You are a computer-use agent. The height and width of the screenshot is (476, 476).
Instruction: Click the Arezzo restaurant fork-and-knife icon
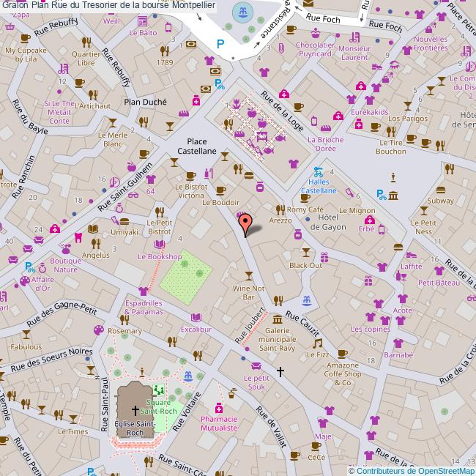[x=279, y=209]
